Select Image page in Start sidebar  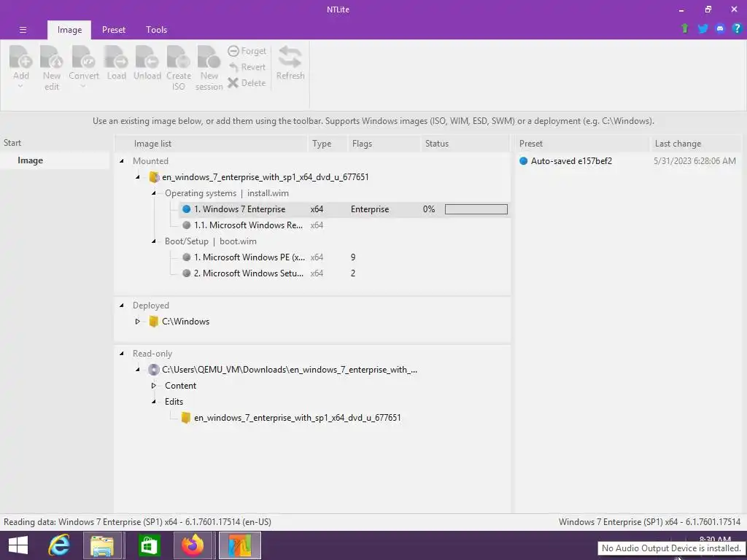click(x=55, y=160)
